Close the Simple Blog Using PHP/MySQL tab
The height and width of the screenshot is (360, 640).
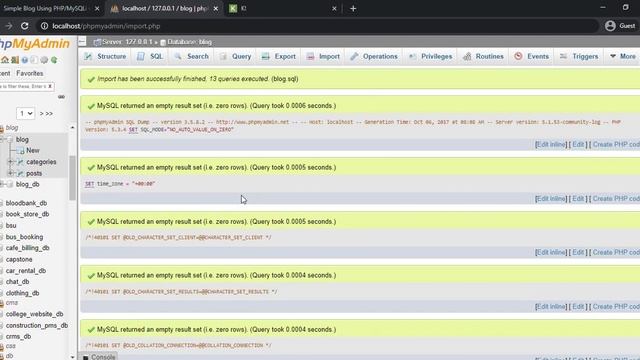(x=97, y=9)
